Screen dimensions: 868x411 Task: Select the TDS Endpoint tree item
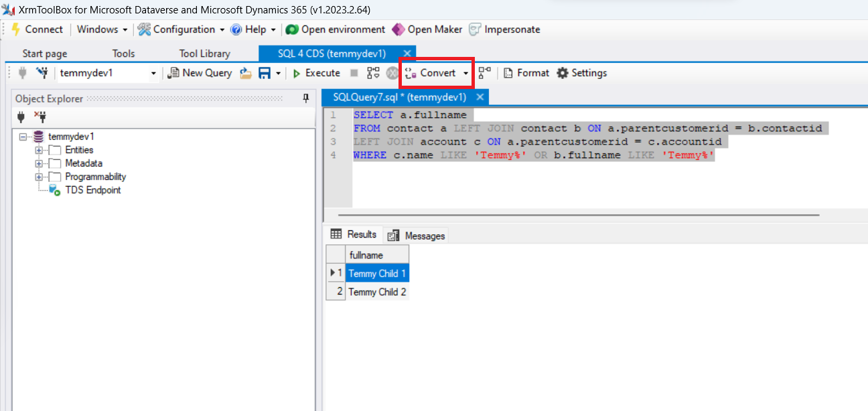(93, 190)
